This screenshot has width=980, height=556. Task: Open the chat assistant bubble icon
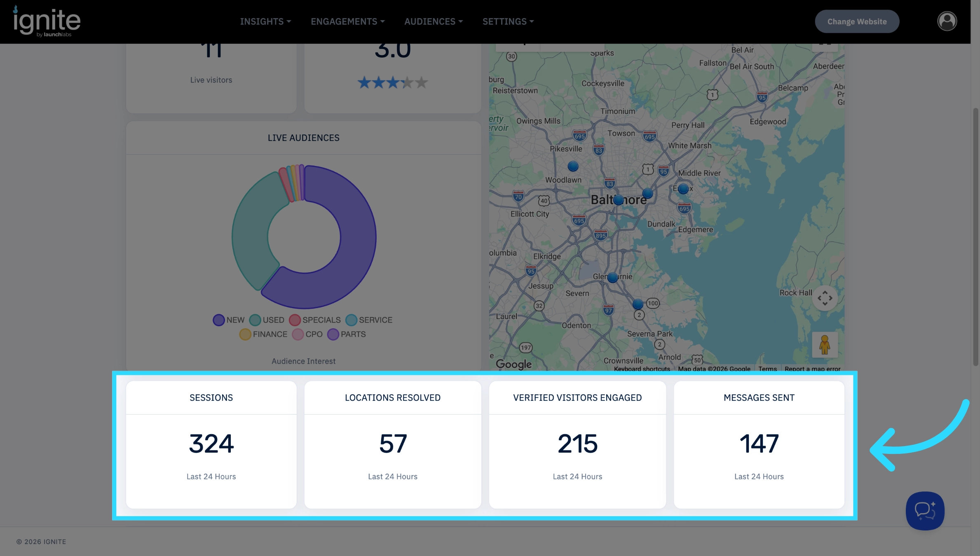(925, 511)
